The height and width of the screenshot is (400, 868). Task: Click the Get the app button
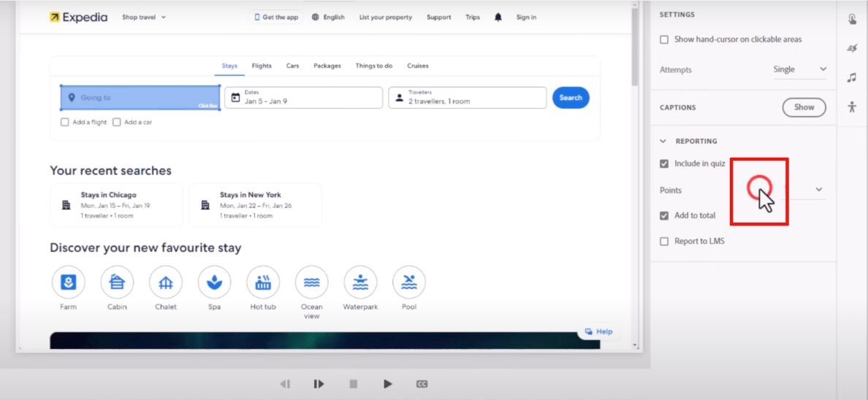click(x=275, y=17)
